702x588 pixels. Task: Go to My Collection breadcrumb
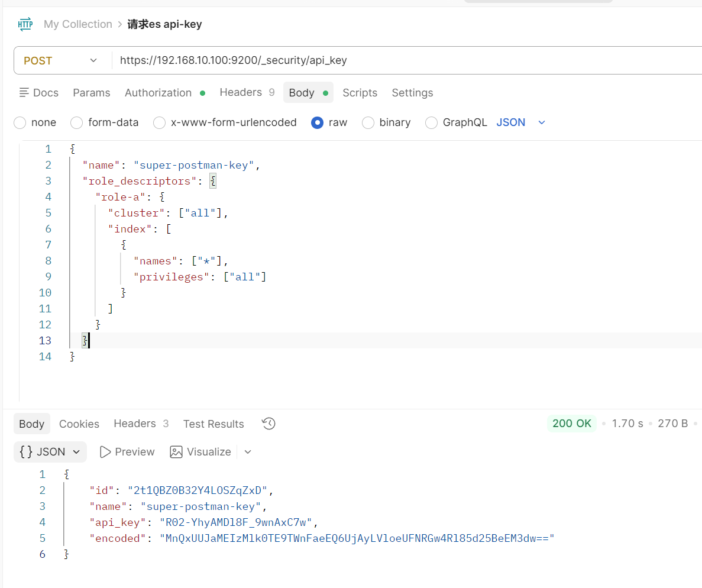pyautogui.click(x=77, y=24)
